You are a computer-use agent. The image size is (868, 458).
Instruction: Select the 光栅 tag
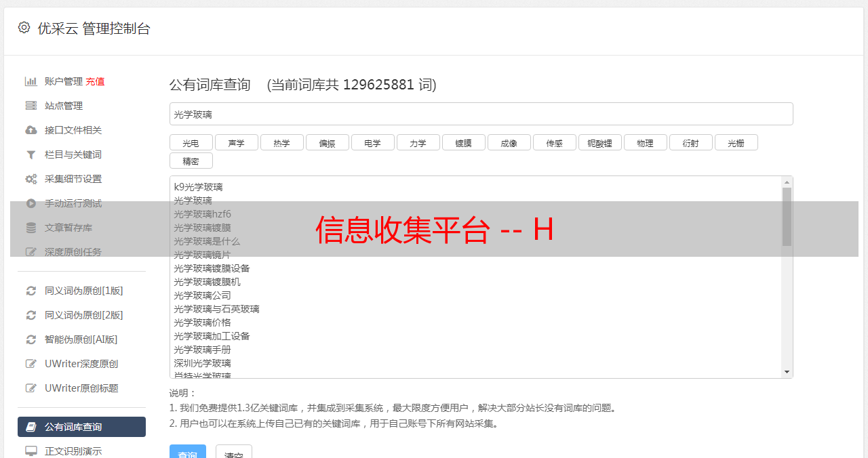coord(736,142)
